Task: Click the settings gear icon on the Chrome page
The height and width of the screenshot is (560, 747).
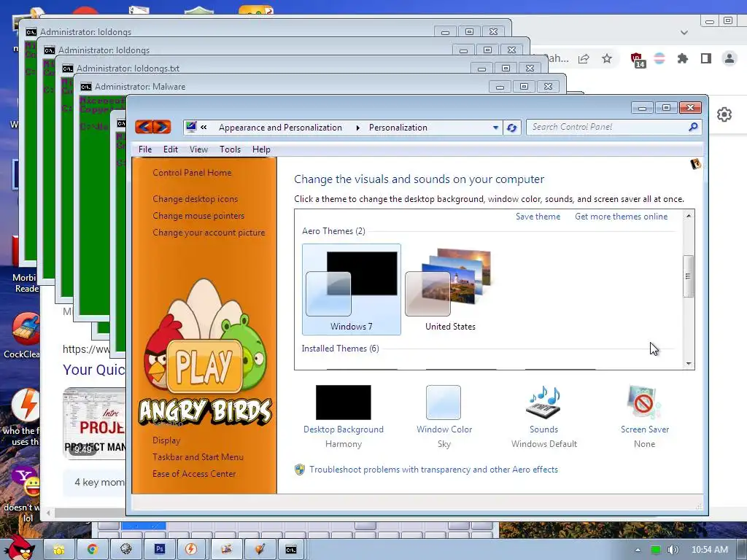Action: 724,114
